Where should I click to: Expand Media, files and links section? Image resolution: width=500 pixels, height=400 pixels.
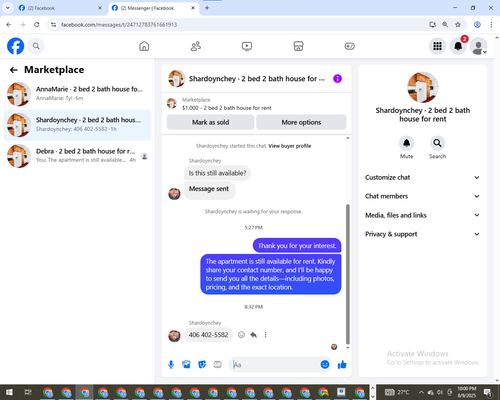[x=422, y=215]
